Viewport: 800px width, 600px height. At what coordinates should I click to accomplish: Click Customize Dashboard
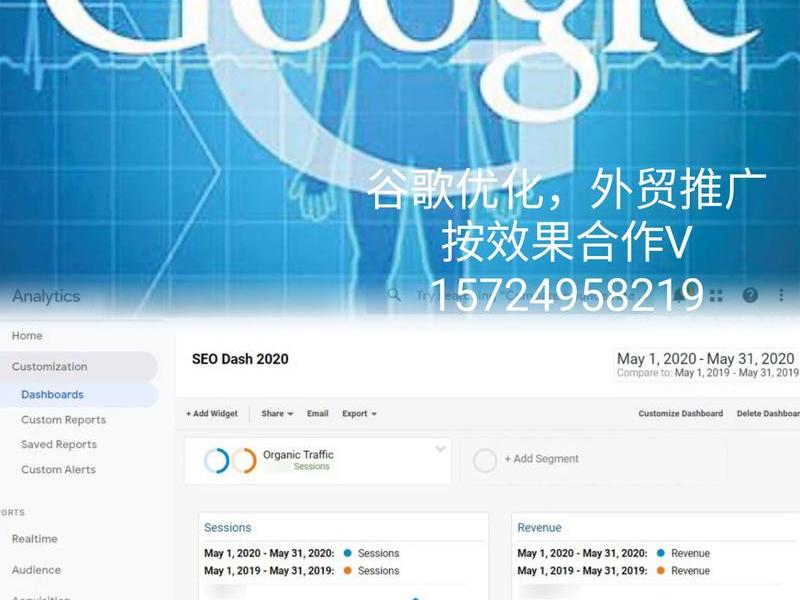tap(681, 414)
